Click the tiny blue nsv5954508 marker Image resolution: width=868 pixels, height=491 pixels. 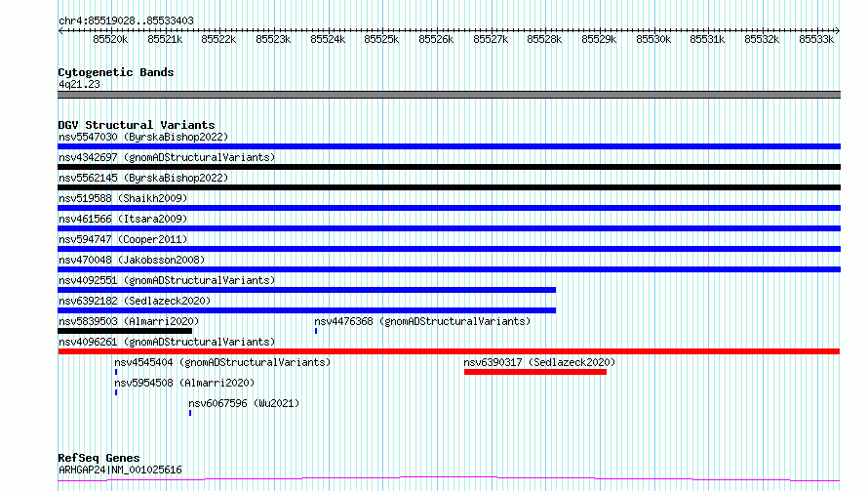[116, 392]
